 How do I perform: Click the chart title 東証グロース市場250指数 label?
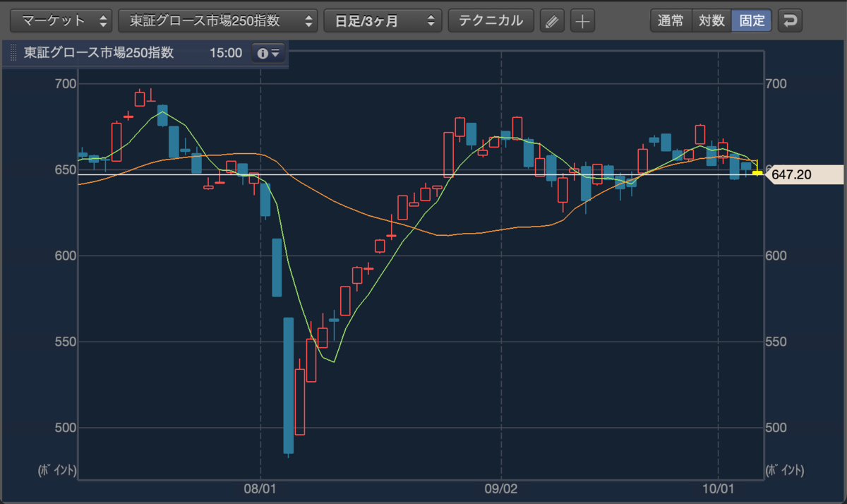pos(99,53)
